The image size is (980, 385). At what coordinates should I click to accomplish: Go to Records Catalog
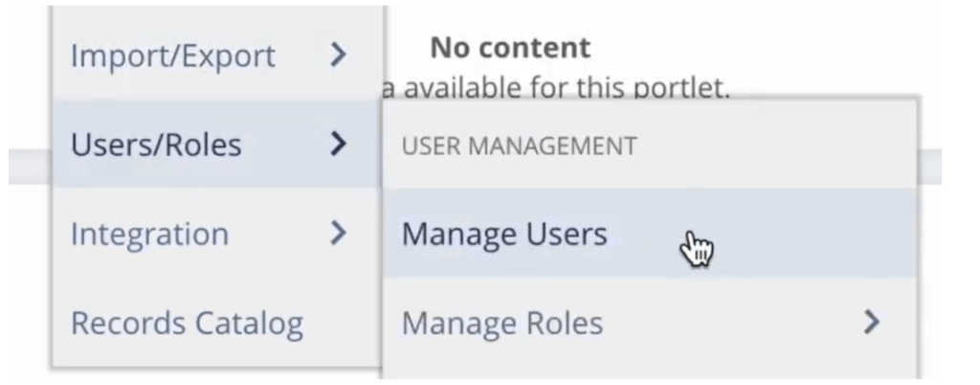[x=187, y=324]
